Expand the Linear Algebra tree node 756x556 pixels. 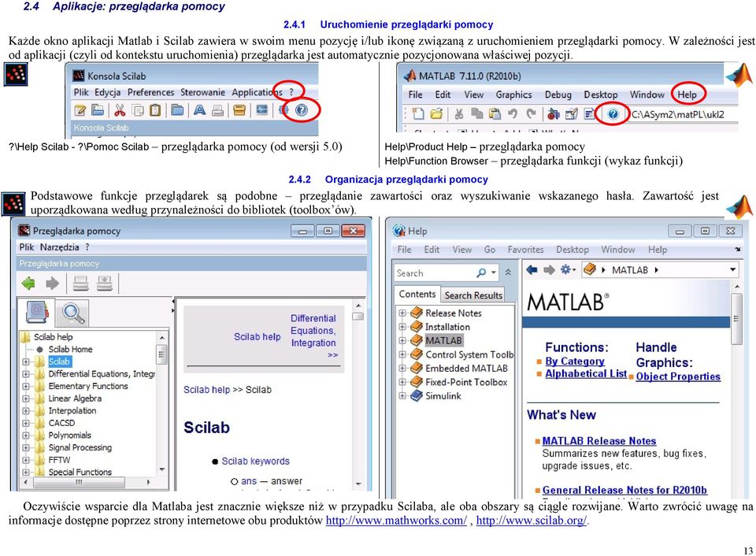click(x=26, y=398)
